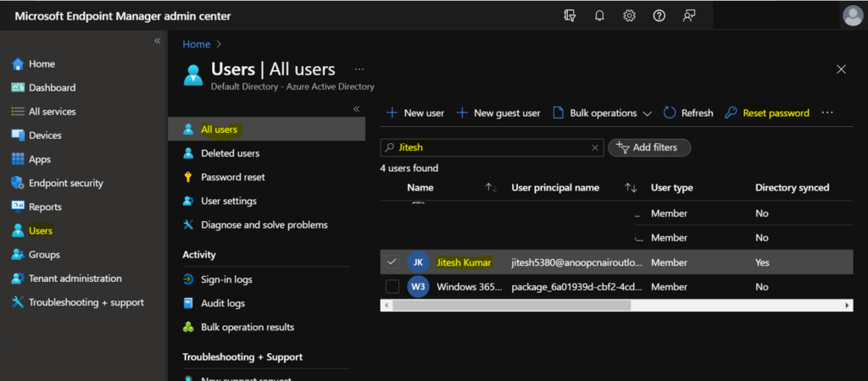Sort by User principal name arrows
The height and width of the screenshot is (381, 868).
[x=631, y=188]
